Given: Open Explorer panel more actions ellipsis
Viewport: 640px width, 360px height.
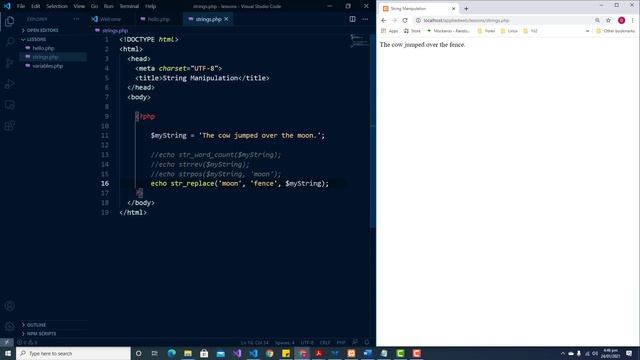Looking at the screenshot, I should pyautogui.click(x=76, y=19).
